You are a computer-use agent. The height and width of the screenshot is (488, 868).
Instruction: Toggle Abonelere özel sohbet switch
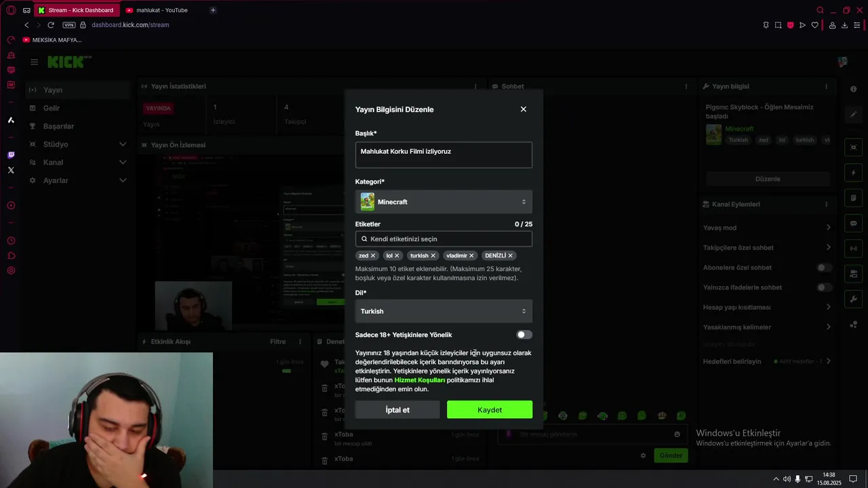(x=824, y=268)
